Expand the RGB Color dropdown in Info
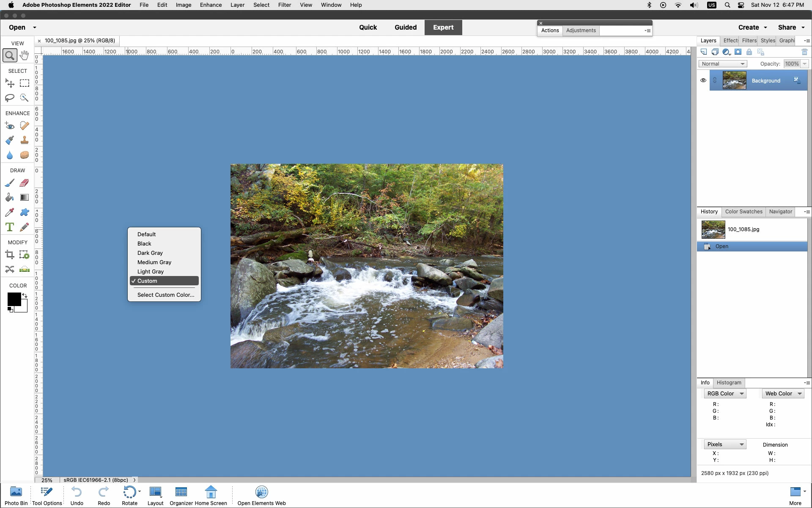 725,394
